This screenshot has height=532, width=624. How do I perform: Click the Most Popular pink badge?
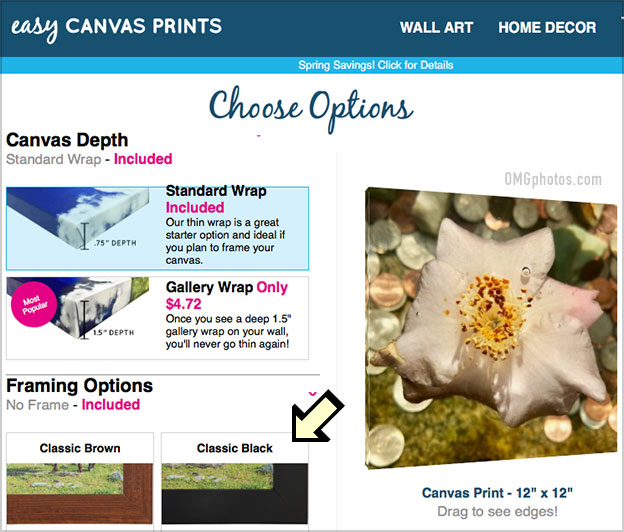tap(34, 304)
